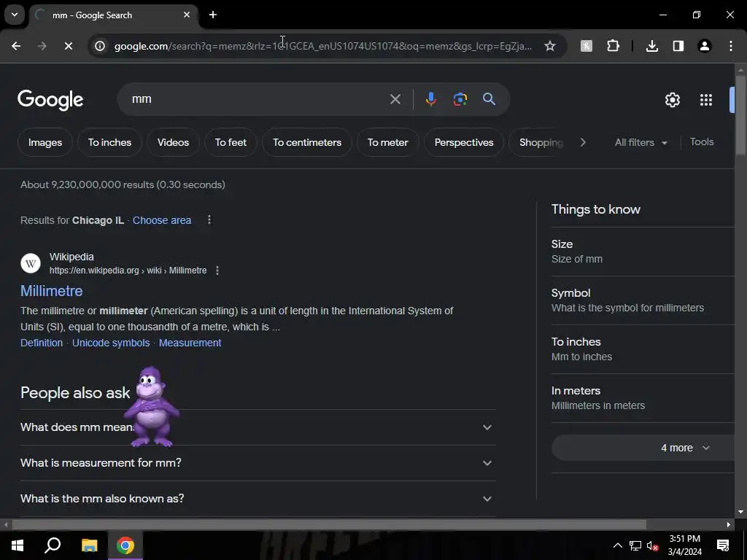Click the purple BonziBuddy gorilla

[152, 407]
